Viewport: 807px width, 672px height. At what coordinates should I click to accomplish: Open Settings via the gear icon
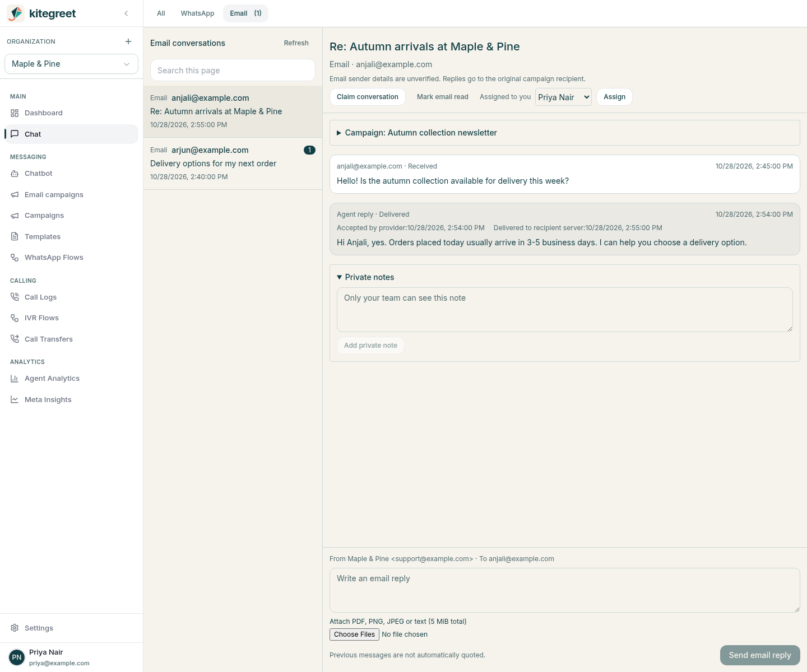pyautogui.click(x=15, y=628)
